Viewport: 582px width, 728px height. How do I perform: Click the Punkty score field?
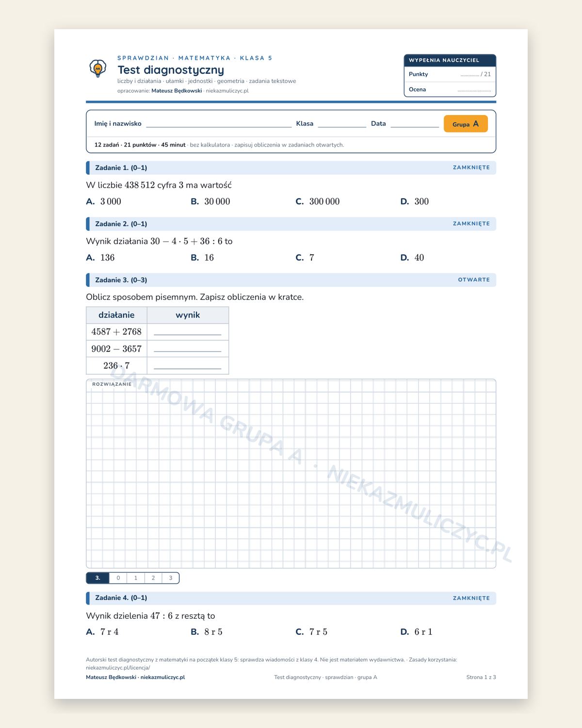point(450,74)
